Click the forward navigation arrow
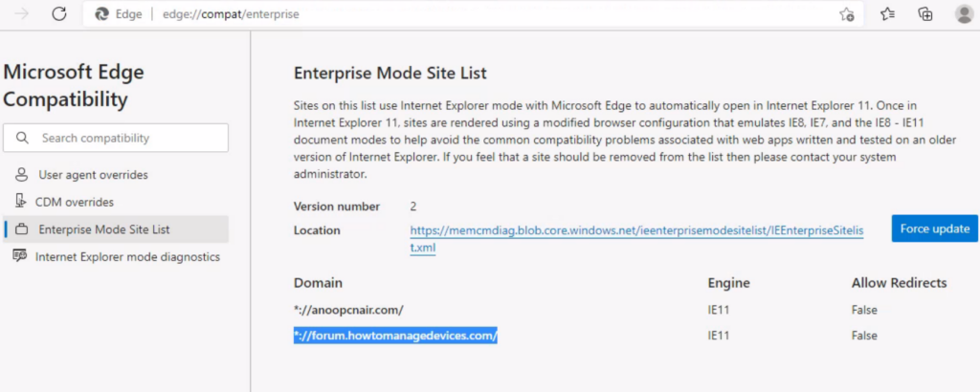This screenshot has height=392, width=980. click(22, 13)
